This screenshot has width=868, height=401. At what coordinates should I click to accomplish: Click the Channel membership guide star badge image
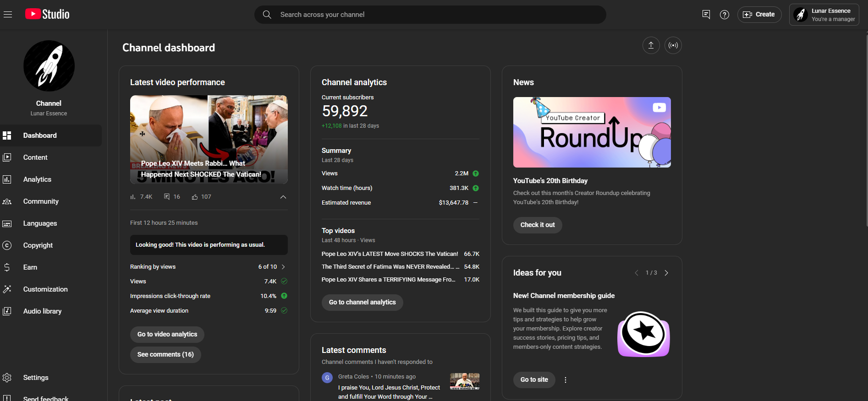(x=644, y=334)
